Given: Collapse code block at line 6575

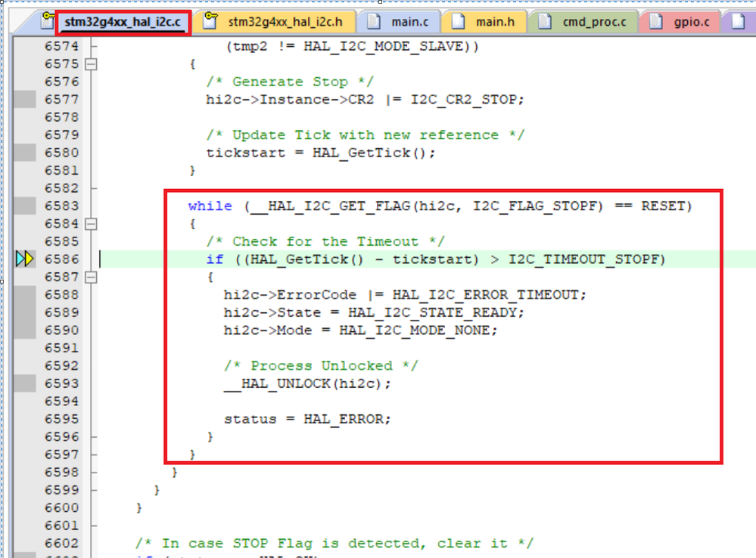Looking at the screenshot, I should click(91, 64).
